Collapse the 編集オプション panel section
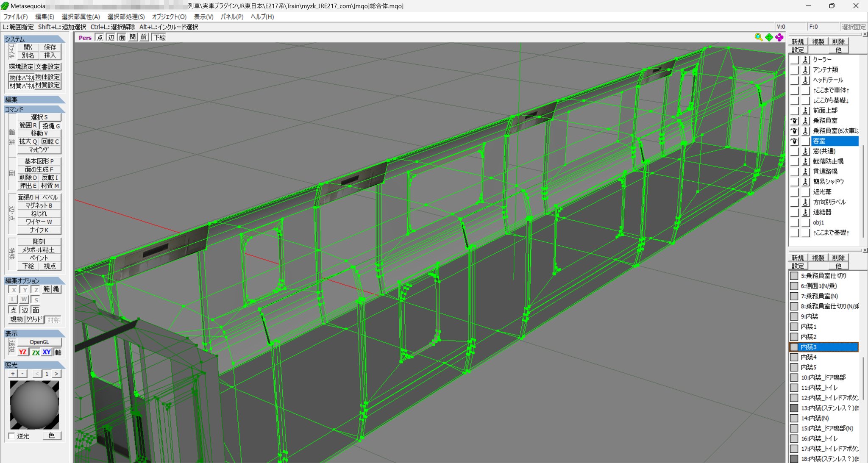 (34, 280)
